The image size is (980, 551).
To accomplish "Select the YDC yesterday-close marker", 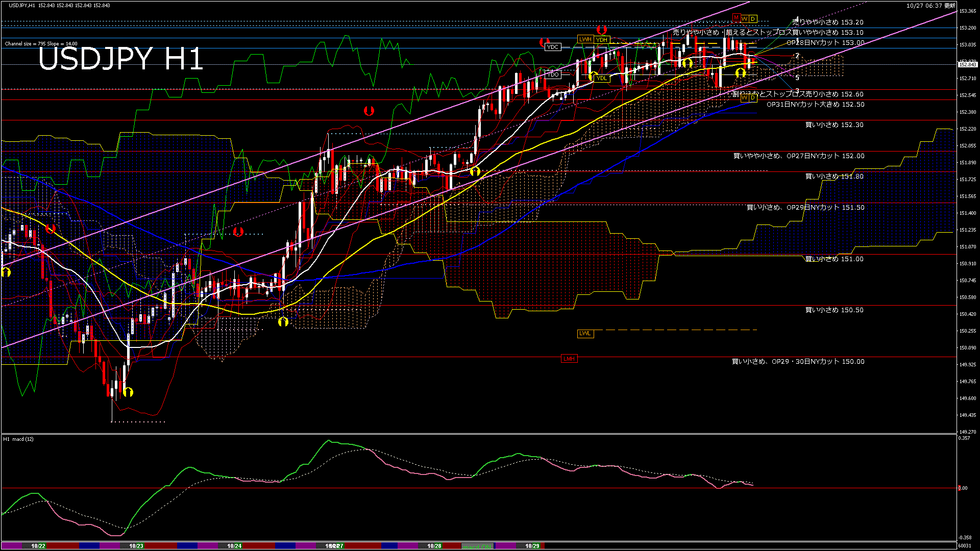I will click(553, 47).
